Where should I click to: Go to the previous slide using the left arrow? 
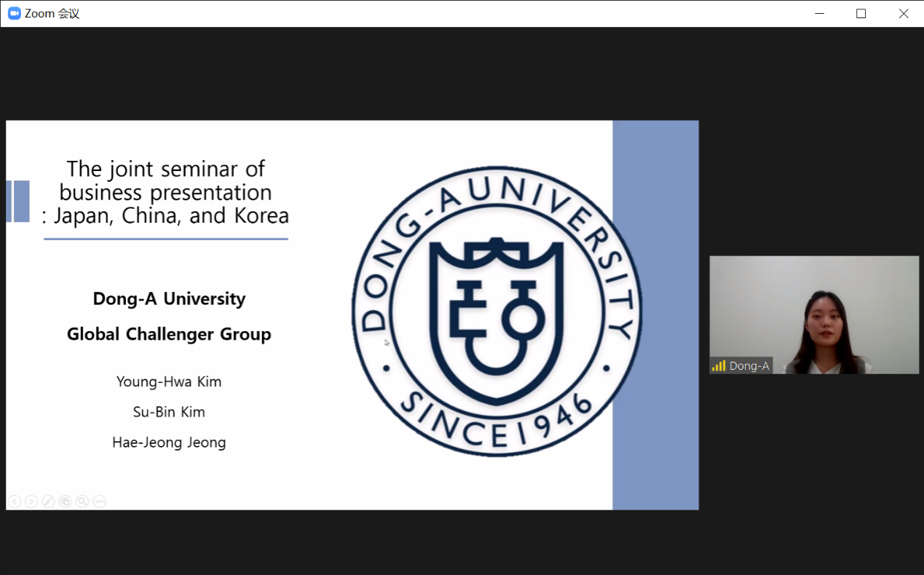pos(14,501)
